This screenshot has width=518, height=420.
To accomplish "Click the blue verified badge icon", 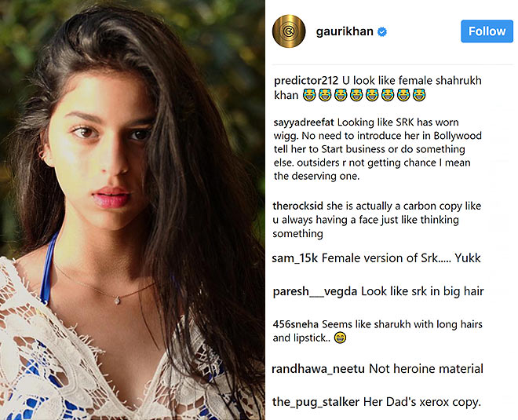I will pos(382,31).
